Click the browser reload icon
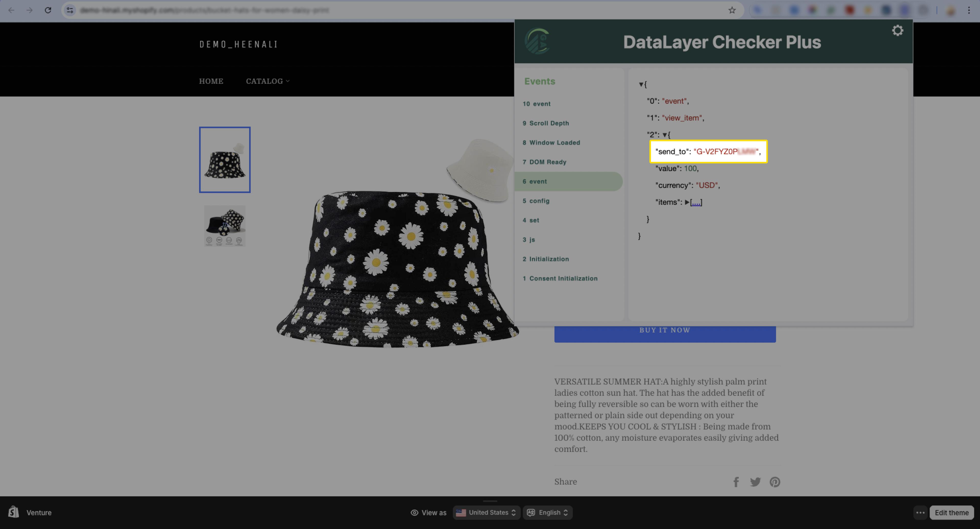Image resolution: width=980 pixels, height=529 pixels. [48, 10]
